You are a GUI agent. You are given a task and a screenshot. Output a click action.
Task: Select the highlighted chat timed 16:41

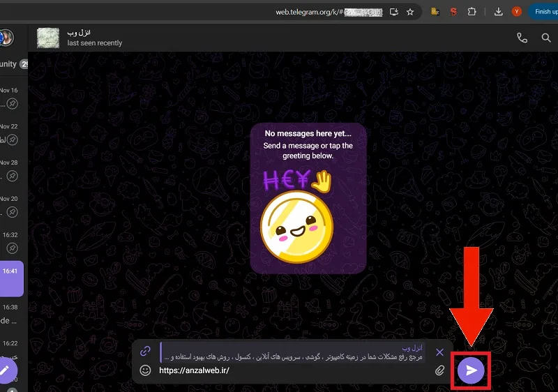click(12, 278)
